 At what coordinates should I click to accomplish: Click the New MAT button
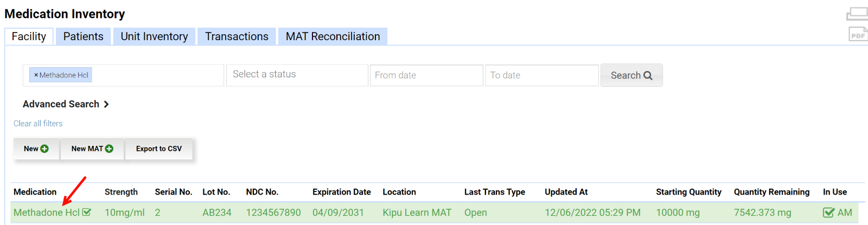(92, 149)
